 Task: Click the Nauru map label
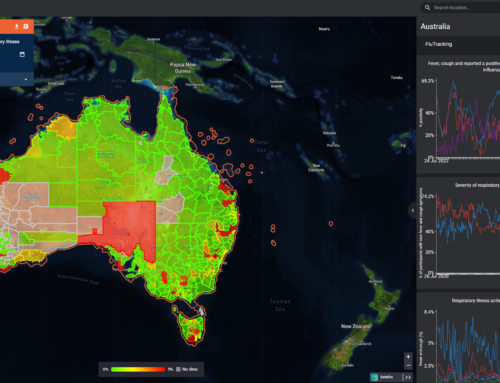click(x=324, y=29)
